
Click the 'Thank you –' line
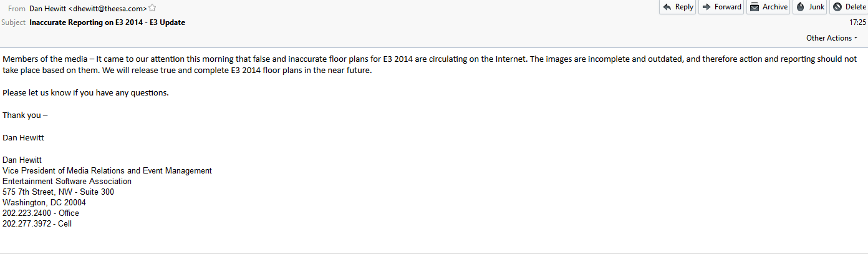[x=25, y=115]
